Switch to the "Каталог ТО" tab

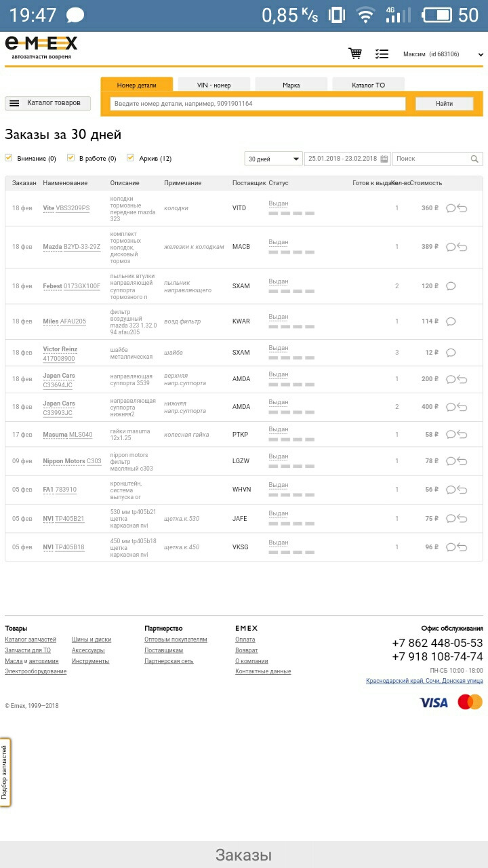click(368, 85)
